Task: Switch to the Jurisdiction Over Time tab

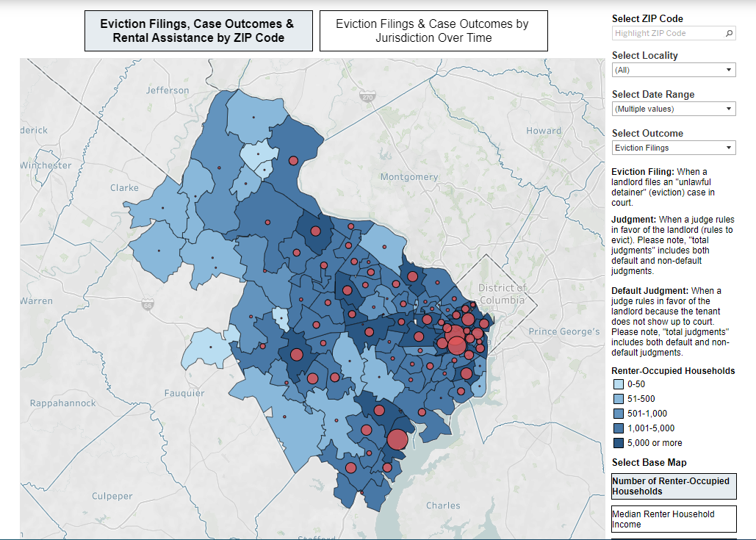Action: point(433,31)
